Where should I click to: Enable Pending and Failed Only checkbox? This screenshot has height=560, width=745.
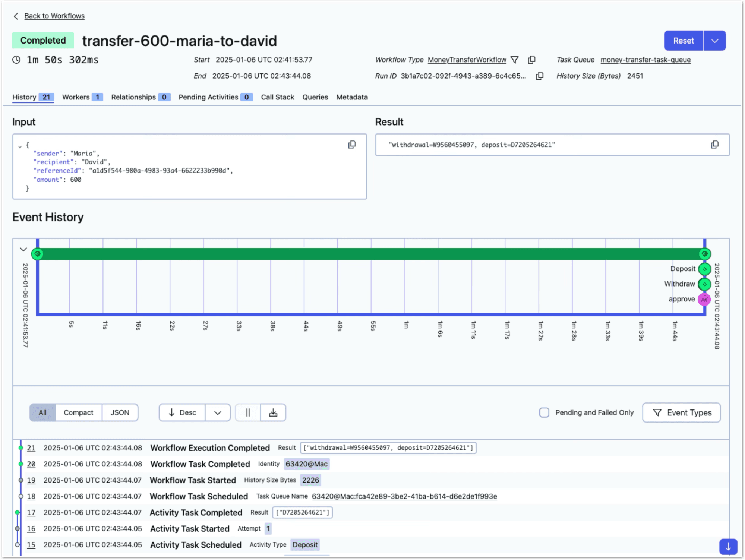coord(544,412)
